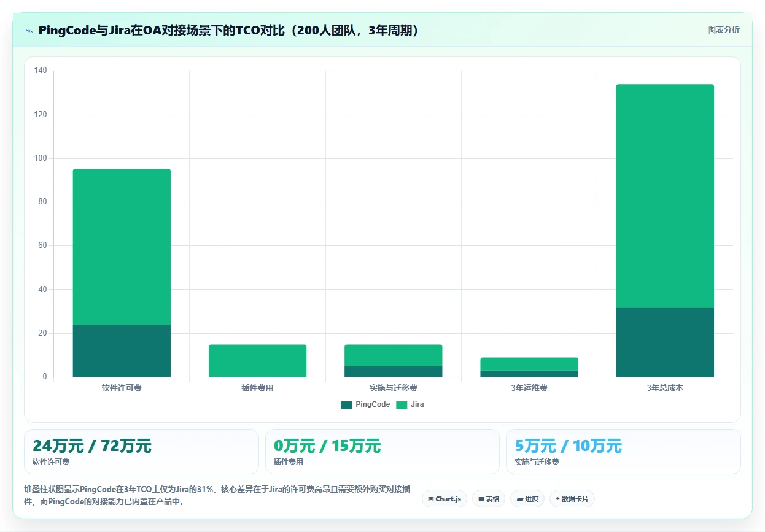Click the PingCode segment of the 实施与迁移费 bar

pos(393,371)
